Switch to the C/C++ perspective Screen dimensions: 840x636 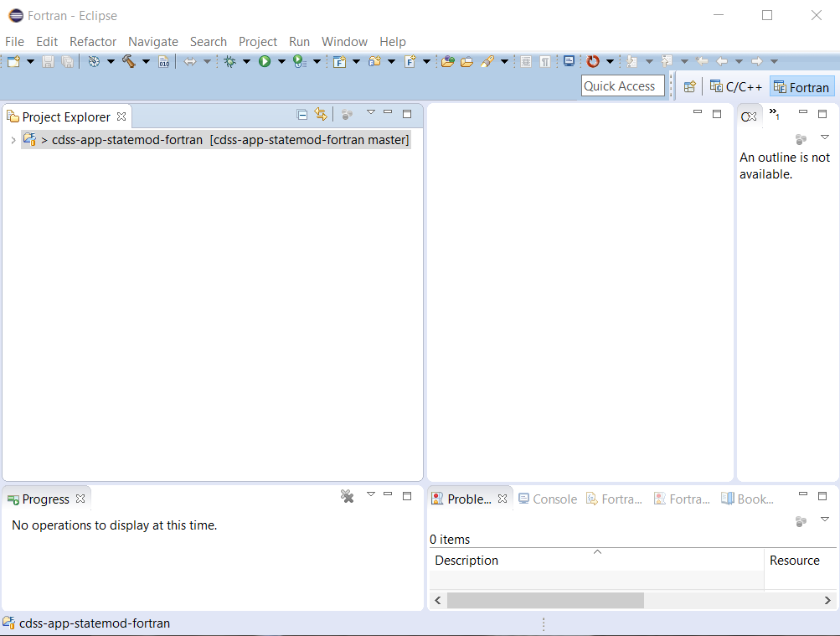point(736,87)
